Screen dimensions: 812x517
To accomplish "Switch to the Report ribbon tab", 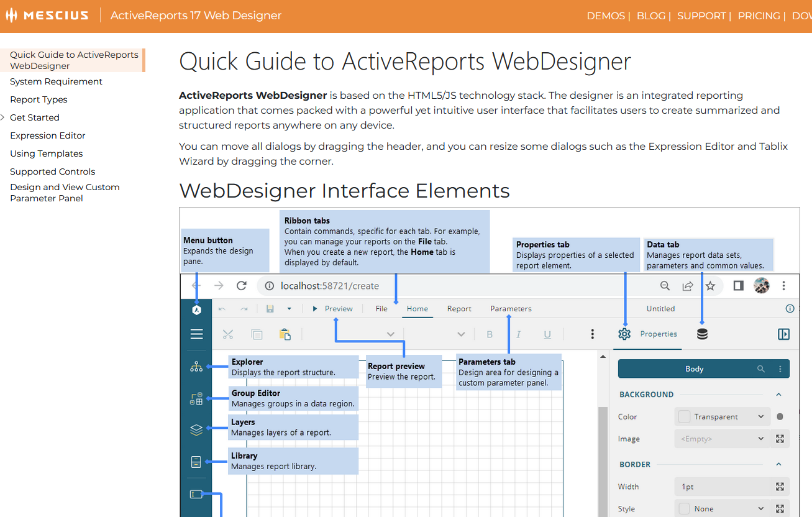I will [458, 308].
